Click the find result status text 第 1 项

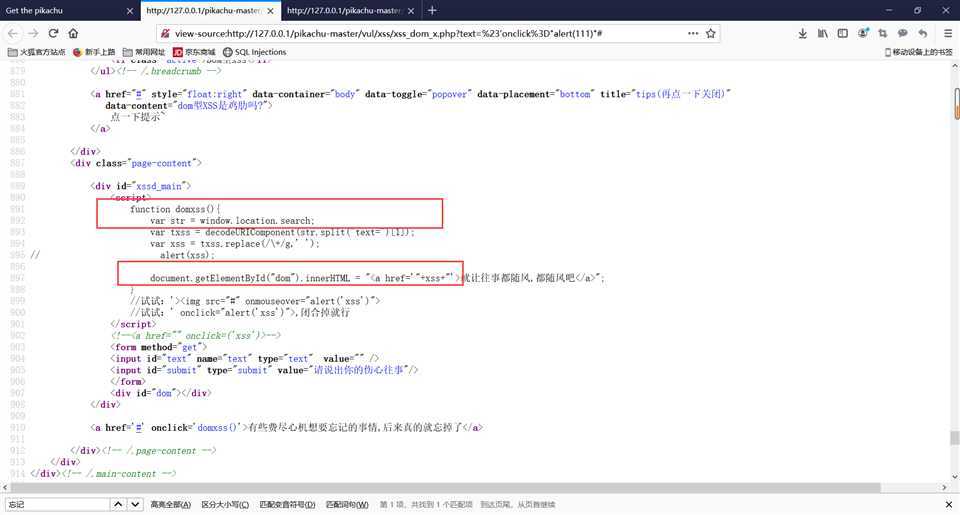coord(426,505)
